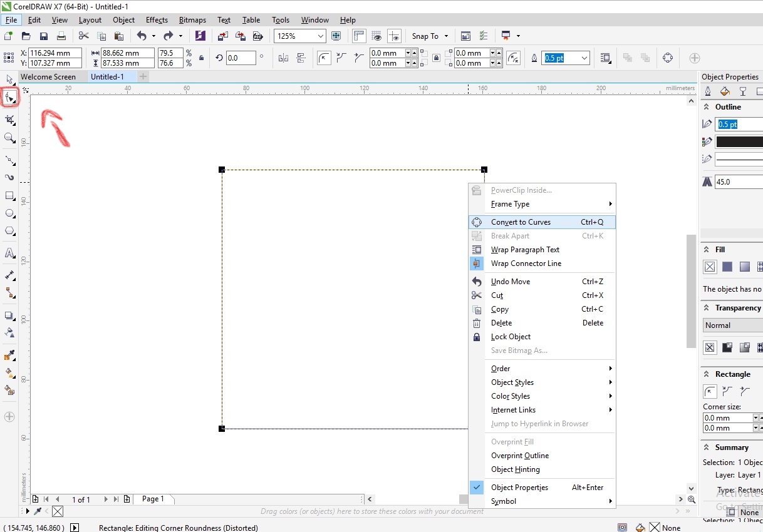Click the Print icon in toolbar

pyautogui.click(x=61, y=36)
